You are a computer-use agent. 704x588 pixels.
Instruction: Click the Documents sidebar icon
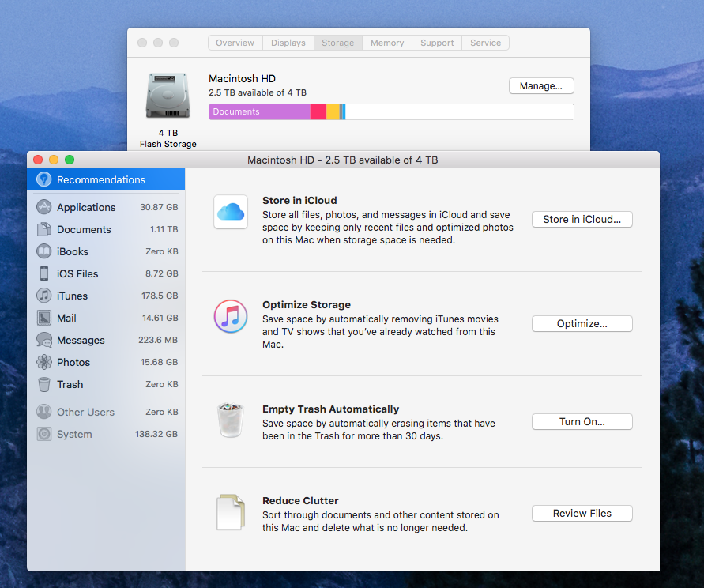coord(43,229)
